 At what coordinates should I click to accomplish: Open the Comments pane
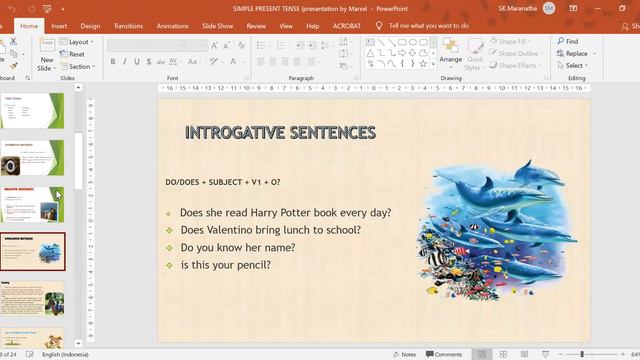tap(444, 354)
